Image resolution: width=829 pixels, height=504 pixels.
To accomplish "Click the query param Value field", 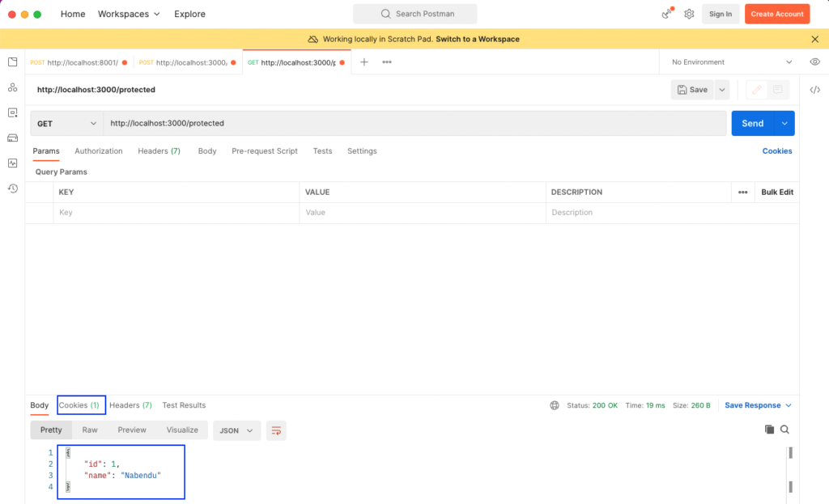I will [423, 213].
